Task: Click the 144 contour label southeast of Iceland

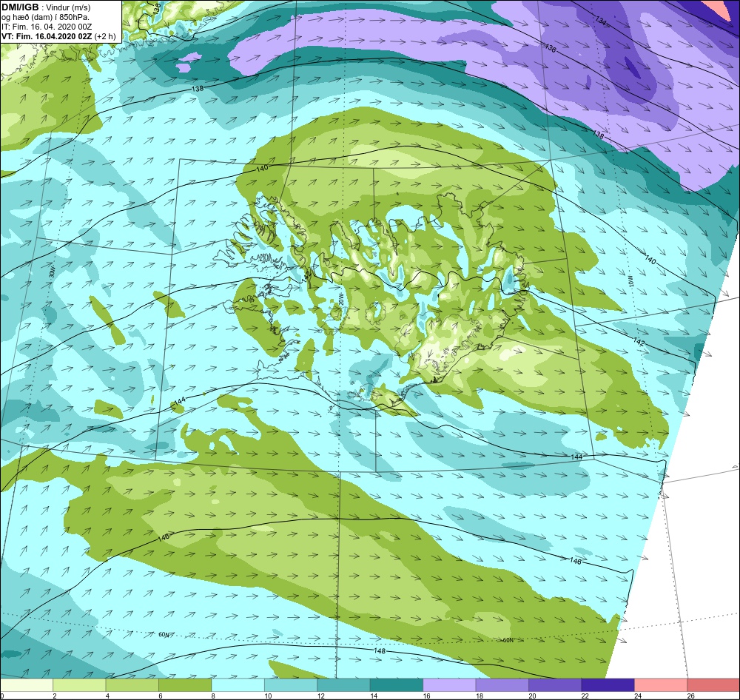Action: coord(576,457)
